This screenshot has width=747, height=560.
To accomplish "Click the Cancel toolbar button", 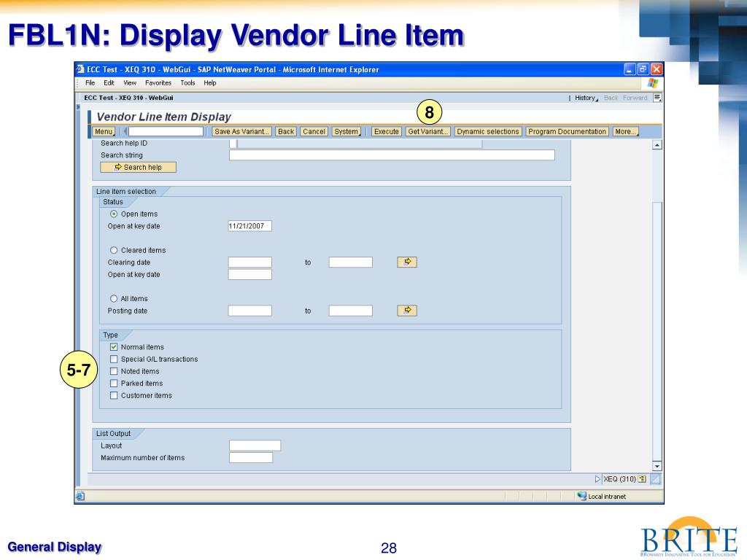I will 314,131.
